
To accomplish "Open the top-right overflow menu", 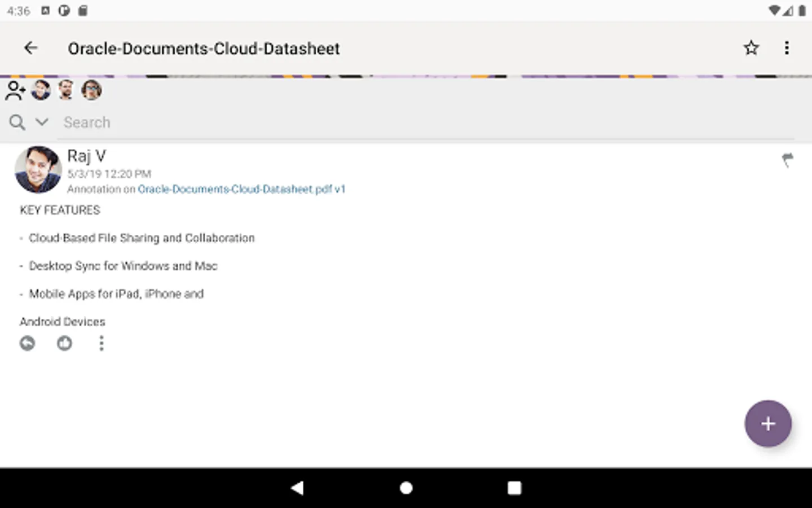I will (x=787, y=49).
